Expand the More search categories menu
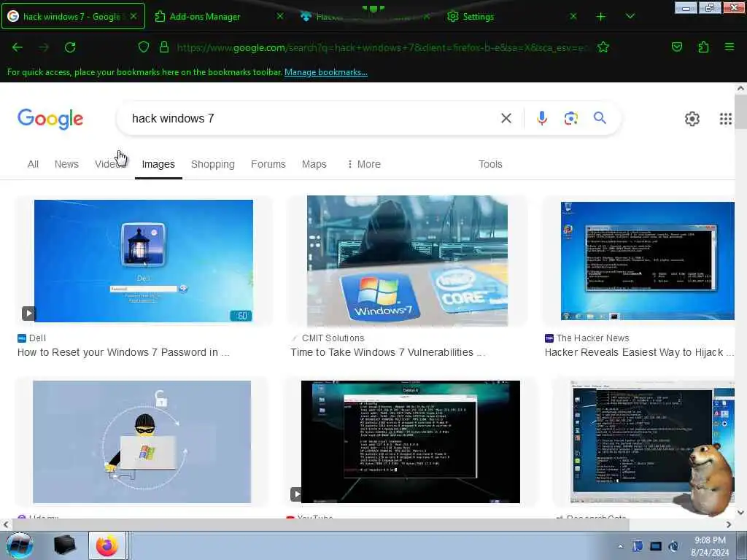The width and height of the screenshot is (747, 560). [364, 164]
